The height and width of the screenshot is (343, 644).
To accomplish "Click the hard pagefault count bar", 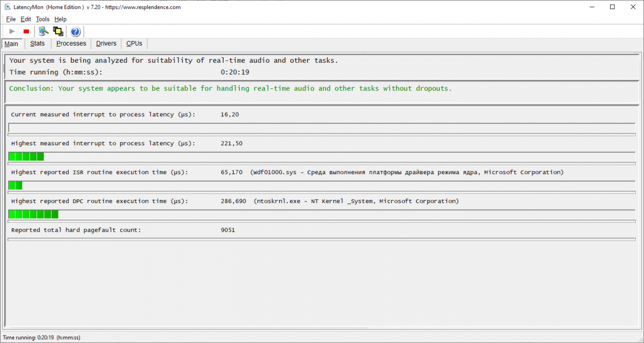I will click(321, 239).
